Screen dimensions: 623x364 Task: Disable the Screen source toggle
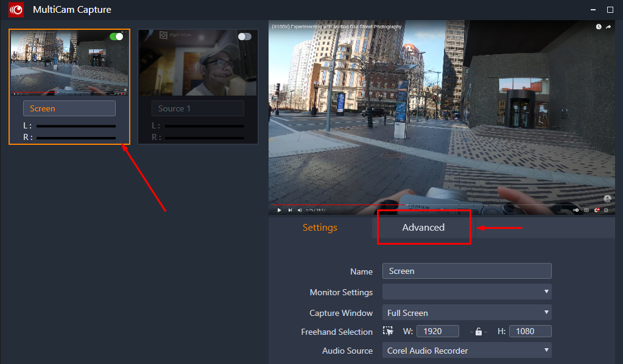pos(116,37)
